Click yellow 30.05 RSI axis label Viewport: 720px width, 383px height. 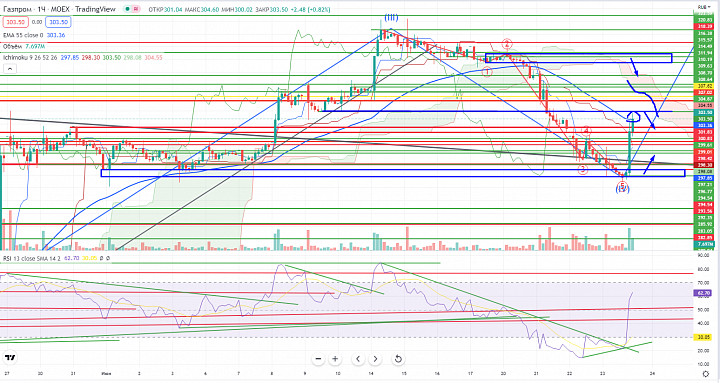(x=703, y=337)
